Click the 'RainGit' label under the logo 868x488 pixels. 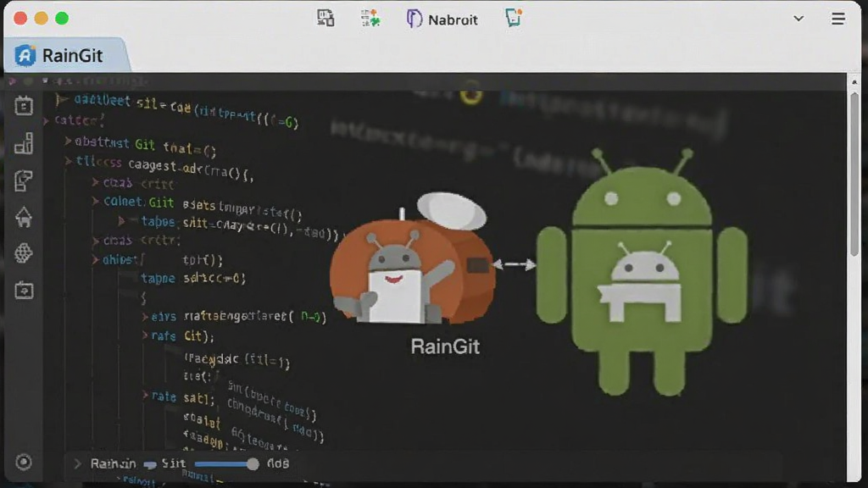pos(445,347)
